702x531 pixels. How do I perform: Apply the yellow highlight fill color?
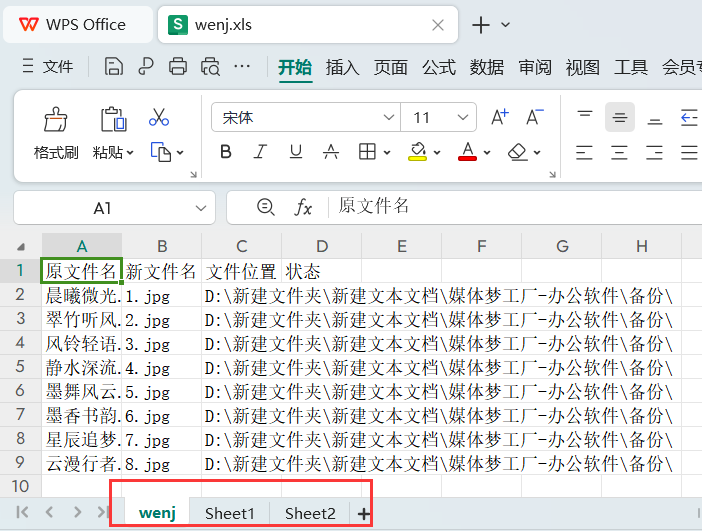(x=418, y=152)
